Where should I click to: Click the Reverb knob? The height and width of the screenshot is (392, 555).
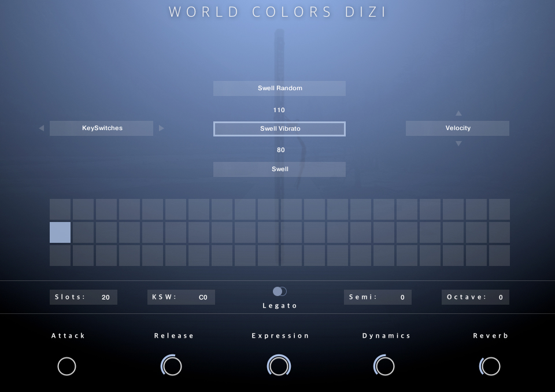(490, 366)
